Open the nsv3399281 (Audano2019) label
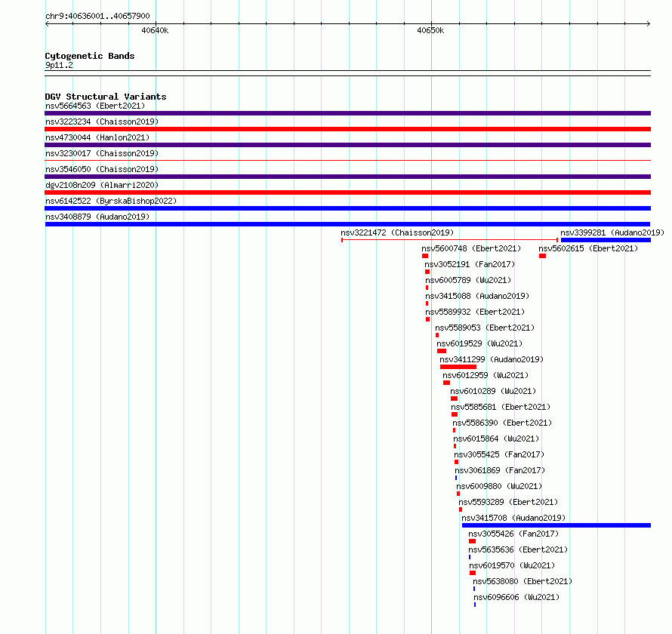Image resolution: width=672 pixels, height=634 pixels. click(612, 232)
